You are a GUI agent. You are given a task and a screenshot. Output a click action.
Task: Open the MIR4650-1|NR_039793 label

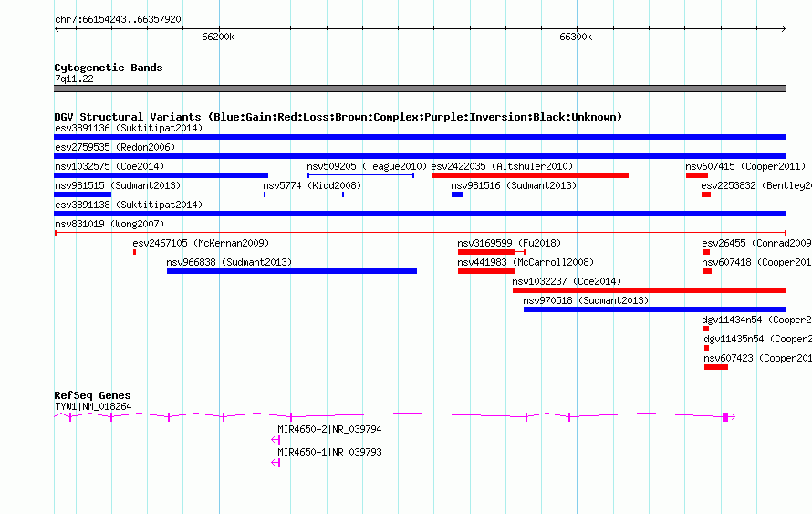pyautogui.click(x=329, y=452)
